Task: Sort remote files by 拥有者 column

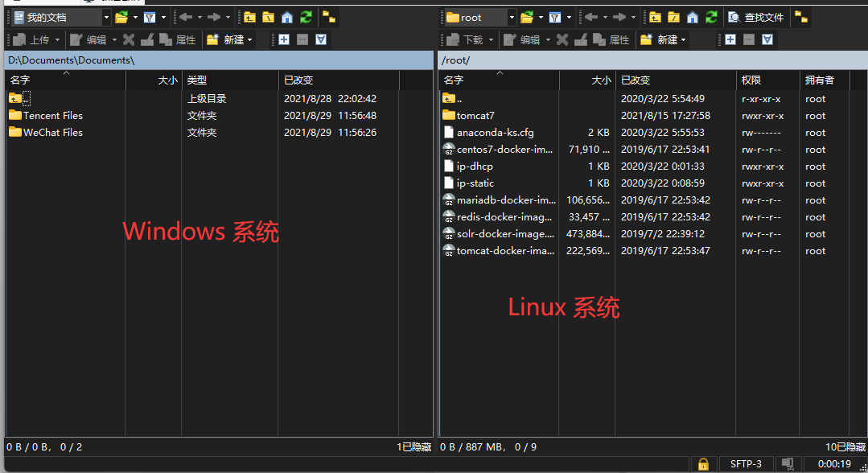Action: click(825, 80)
